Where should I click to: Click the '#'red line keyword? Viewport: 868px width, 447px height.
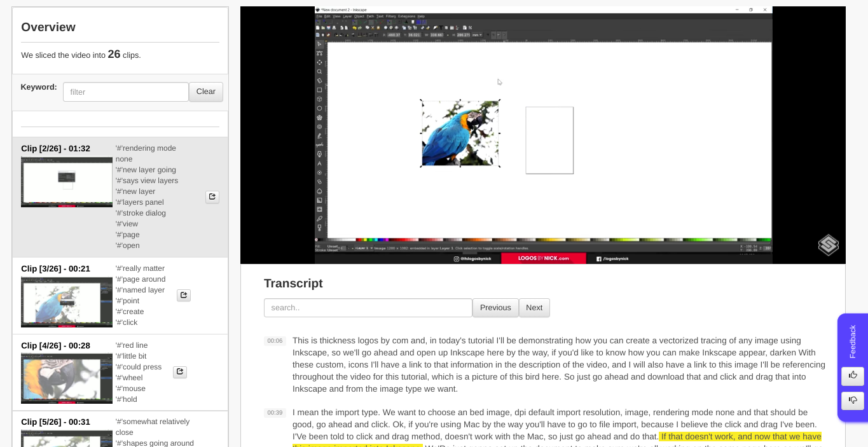(x=132, y=345)
